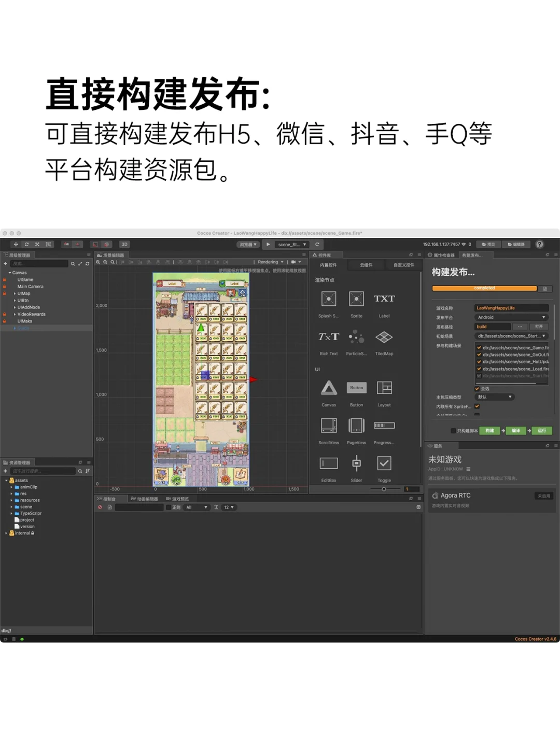Select the ScrollView control icon
Viewport: 560px width, 748px height.
328,426
